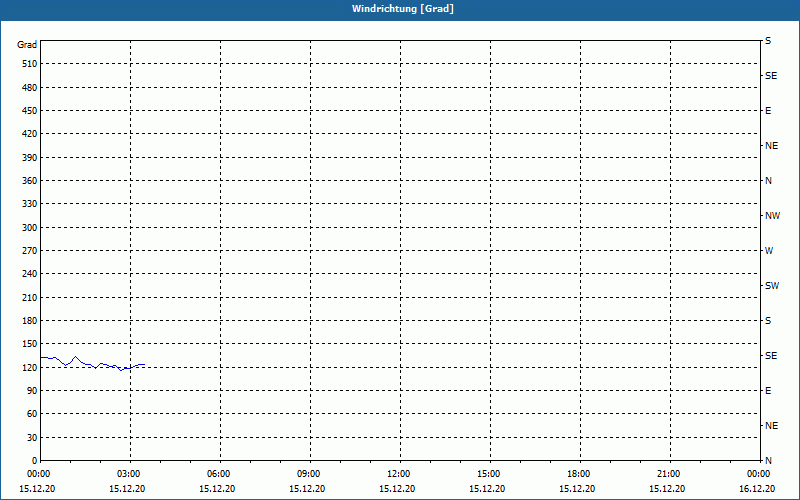Viewport: 800px width, 500px height.
Task: Select the 120 value on the degree axis
Action: [30, 368]
